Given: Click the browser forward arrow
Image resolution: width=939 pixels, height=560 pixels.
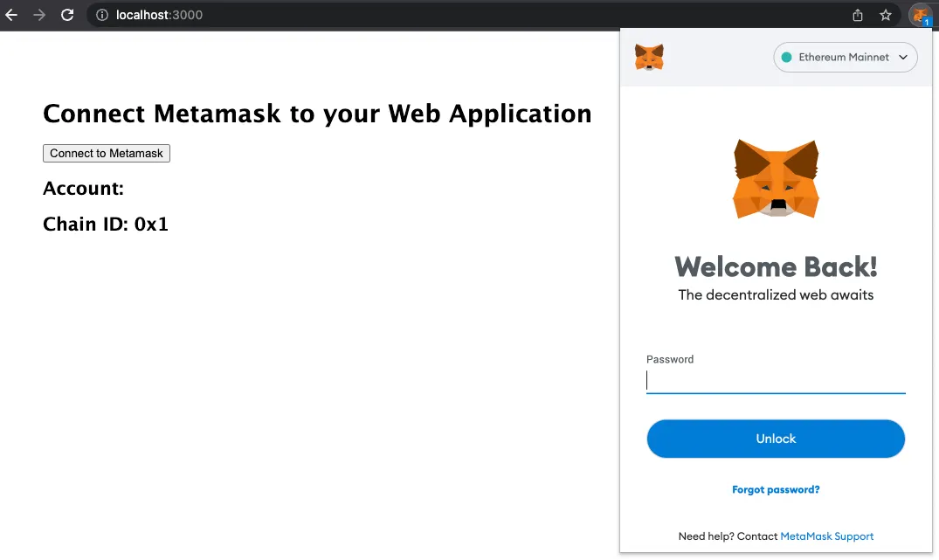Looking at the screenshot, I should 39,15.
